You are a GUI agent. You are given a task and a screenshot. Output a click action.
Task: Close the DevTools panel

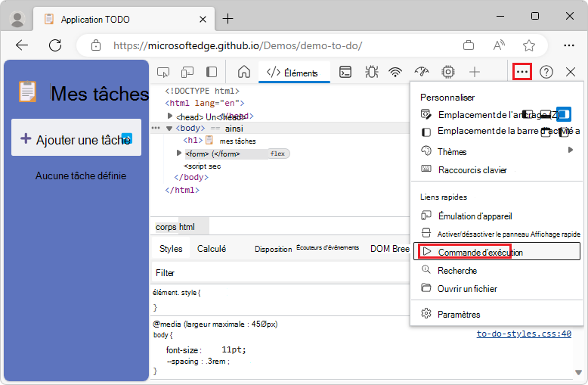[x=571, y=72]
